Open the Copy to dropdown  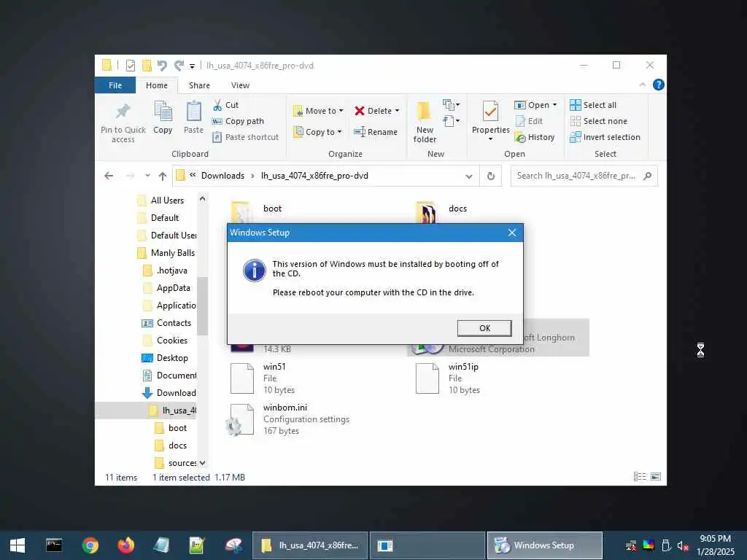pos(318,132)
